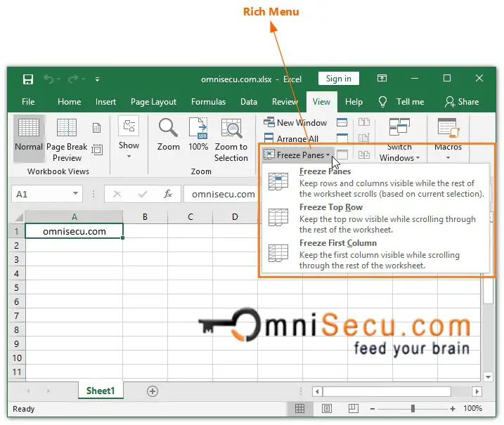Choose Freeze Top Row option
Image resolution: width=504 pixels, height=425 pixels.
click(375, 218)
